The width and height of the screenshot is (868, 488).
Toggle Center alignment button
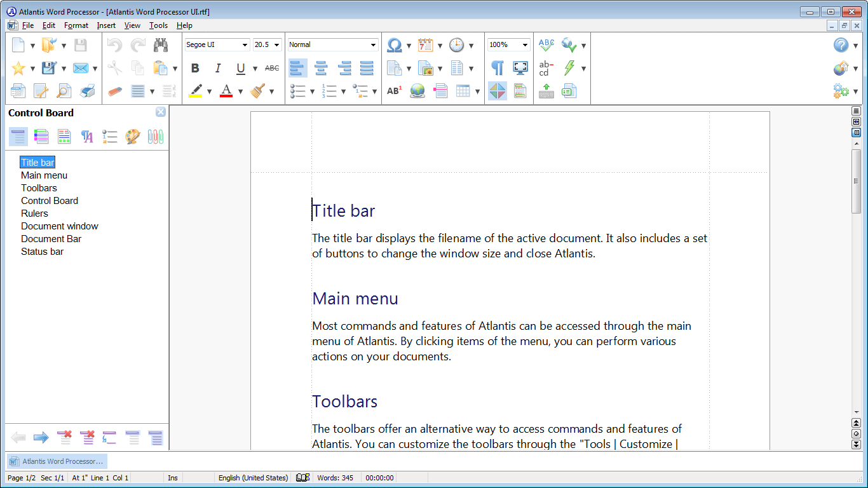pyautogui.click(x=322, y=68)
